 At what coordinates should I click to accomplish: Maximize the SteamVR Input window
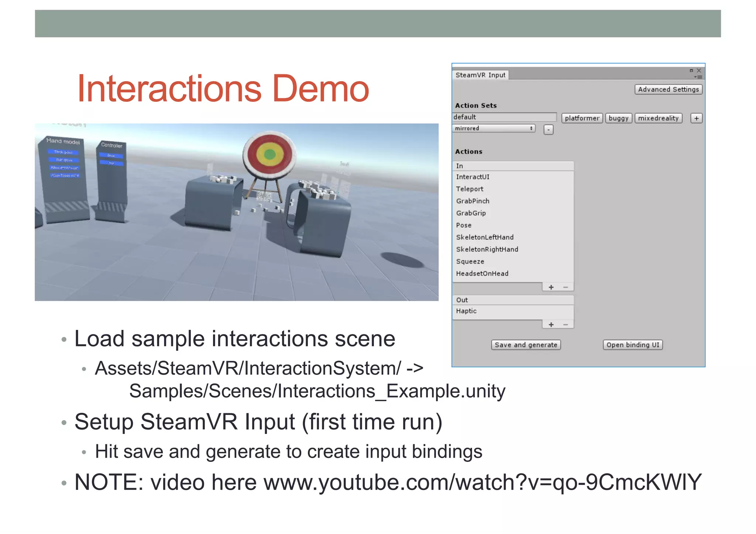pos(691,70)
